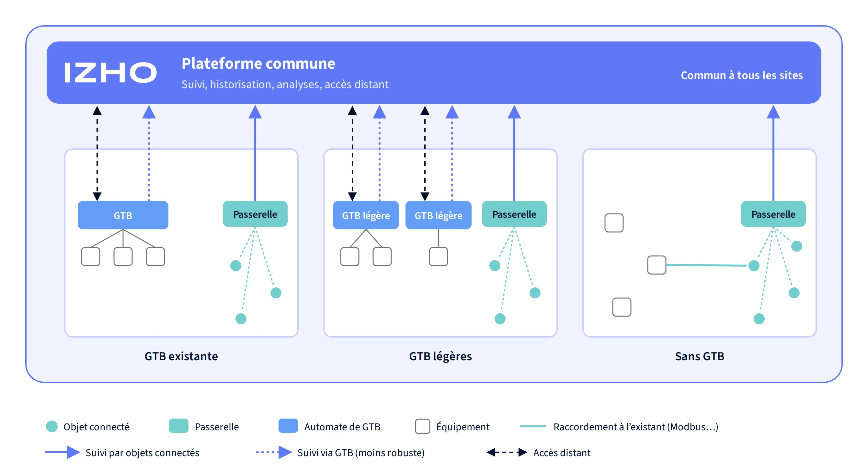Click the 'Accès distant' dashed arrow legend
Viewport: 868px width, 473px height.
pos(507,453)
